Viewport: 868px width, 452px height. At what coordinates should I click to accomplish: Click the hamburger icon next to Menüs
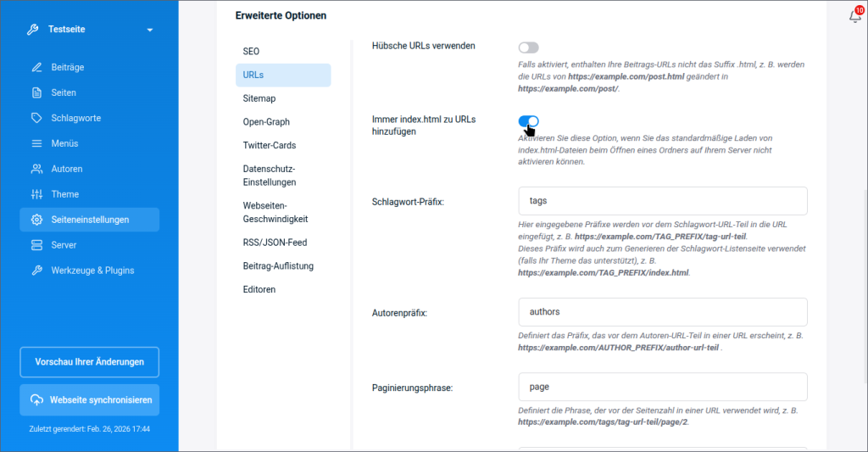coord(36,143)
